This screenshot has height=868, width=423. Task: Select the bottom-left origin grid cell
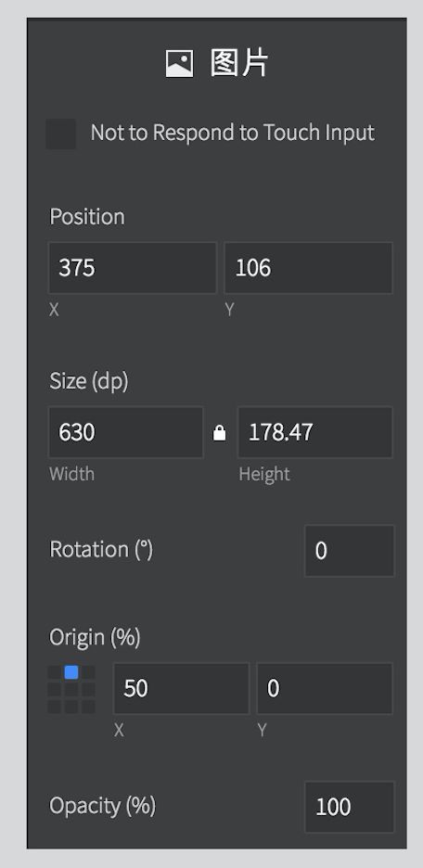(54, 707)
